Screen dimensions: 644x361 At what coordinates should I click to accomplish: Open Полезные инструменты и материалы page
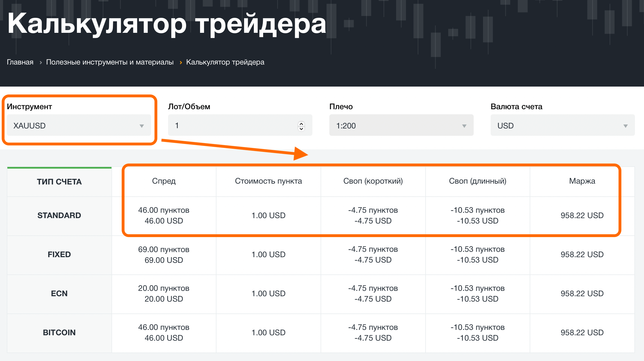(x=110, y=62)
